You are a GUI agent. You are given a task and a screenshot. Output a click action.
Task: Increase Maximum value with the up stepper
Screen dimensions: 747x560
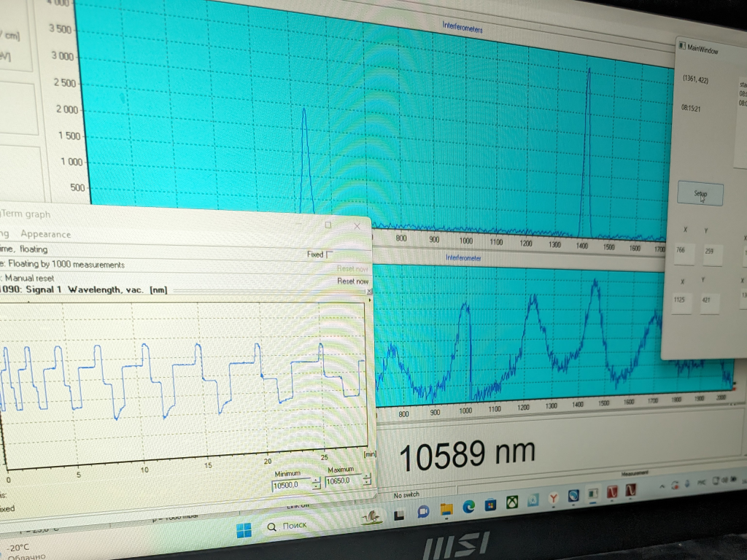366,477
